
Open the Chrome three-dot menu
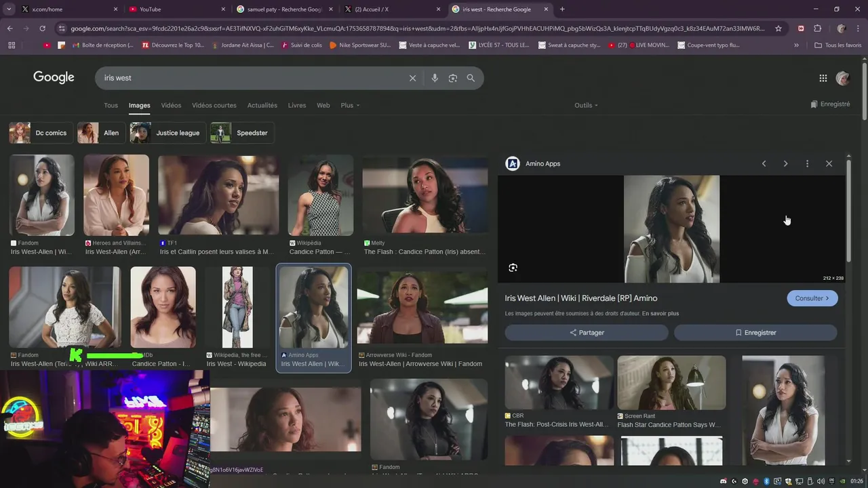click(858, 28)
